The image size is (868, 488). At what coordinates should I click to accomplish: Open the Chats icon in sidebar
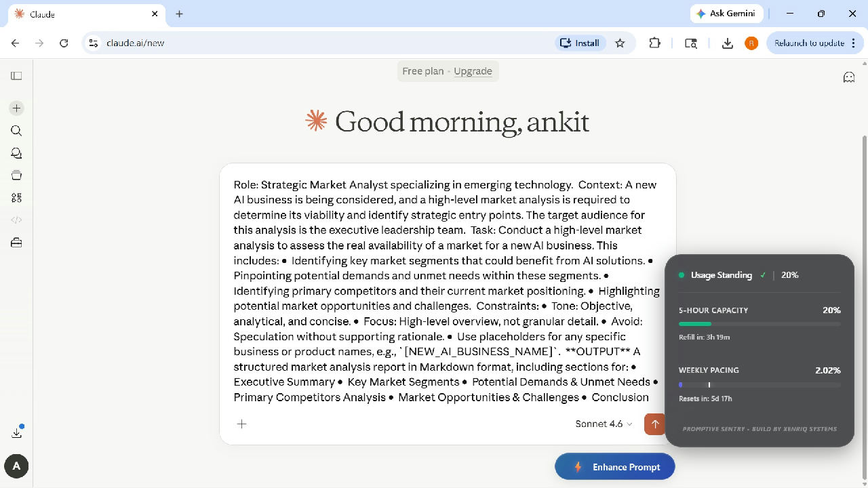click(x=16, y=153)
